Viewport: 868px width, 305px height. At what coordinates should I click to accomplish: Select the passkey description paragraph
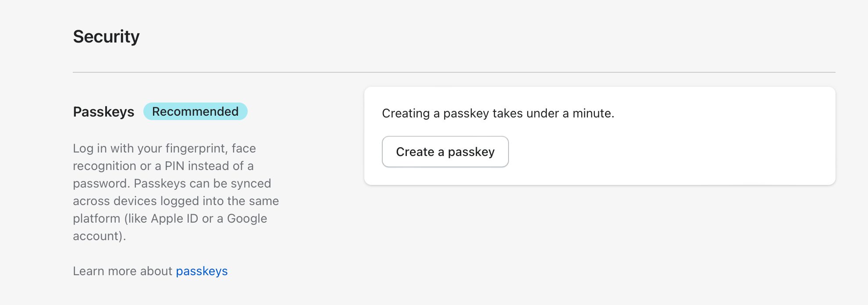point(175,192)
